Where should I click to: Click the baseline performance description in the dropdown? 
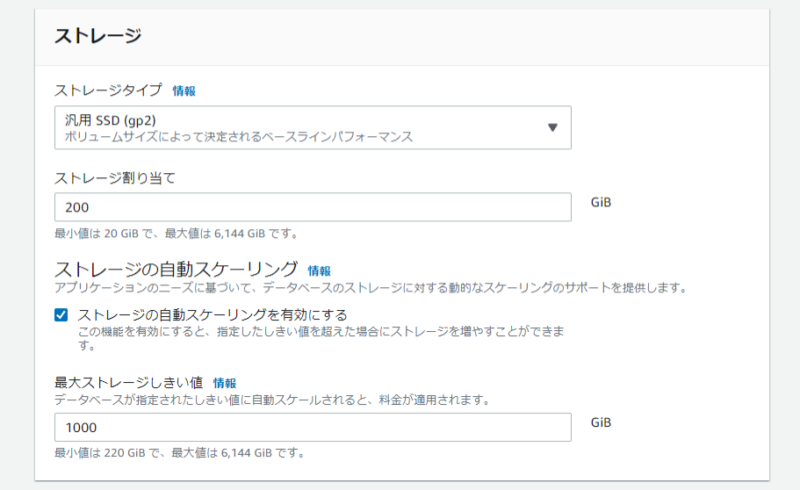[238, 137]
